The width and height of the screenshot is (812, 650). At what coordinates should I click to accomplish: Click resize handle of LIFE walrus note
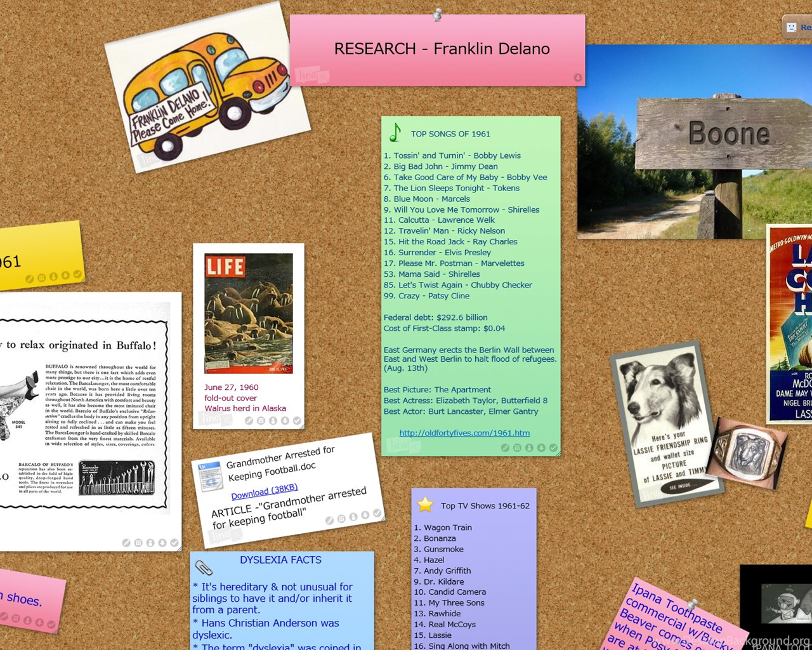tap(301, 427)
